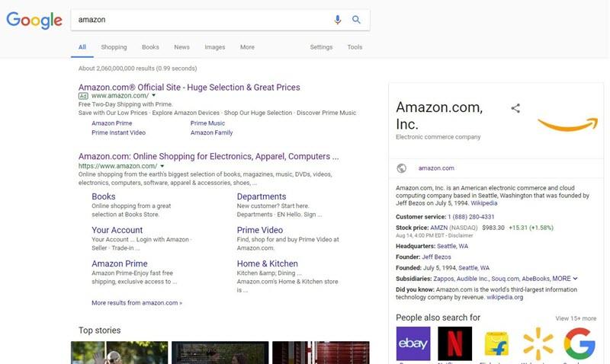Open the middle Top stories thumbnail

pos(220,353)
